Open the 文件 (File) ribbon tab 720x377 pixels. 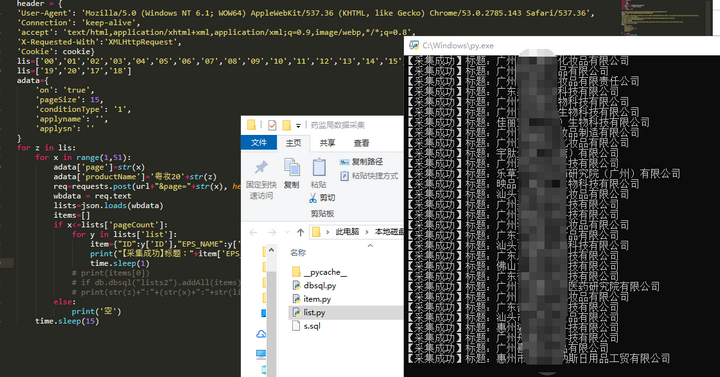tap(259, 143)
